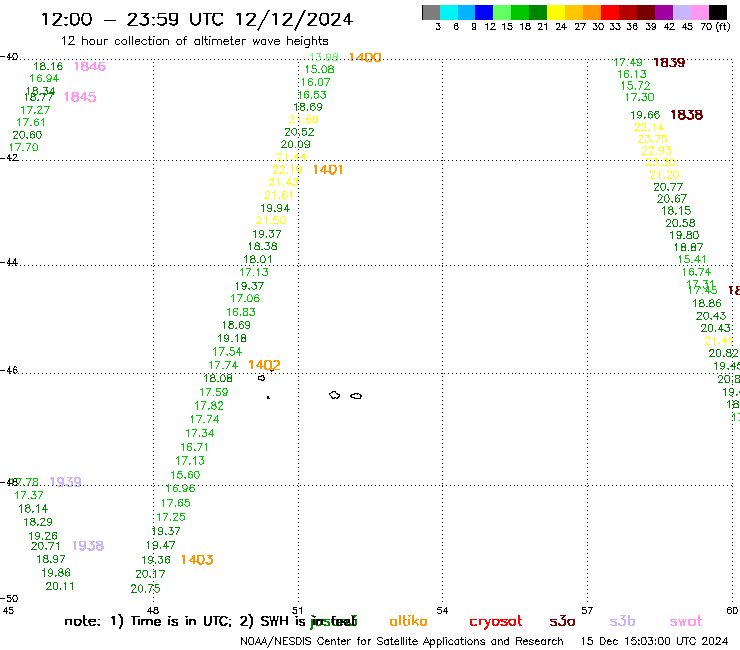Viewport: 740px width, 650px height.
Task: Click the dark red time marker 1839
Action: coord(669,62)
